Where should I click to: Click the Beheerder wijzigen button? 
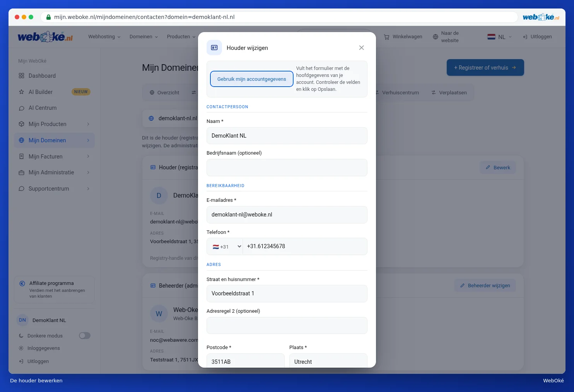(485, 286)
